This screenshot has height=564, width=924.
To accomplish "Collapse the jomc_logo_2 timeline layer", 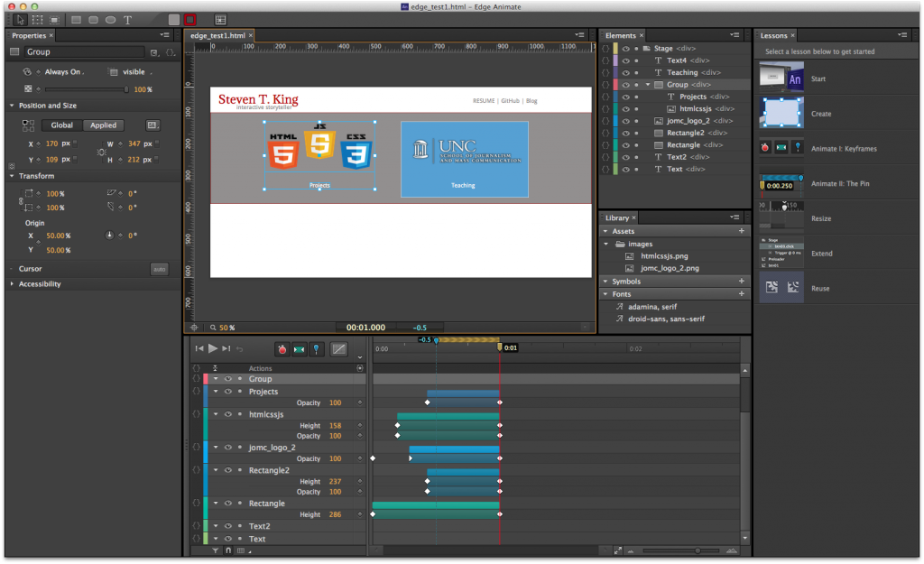I will 217,448.
